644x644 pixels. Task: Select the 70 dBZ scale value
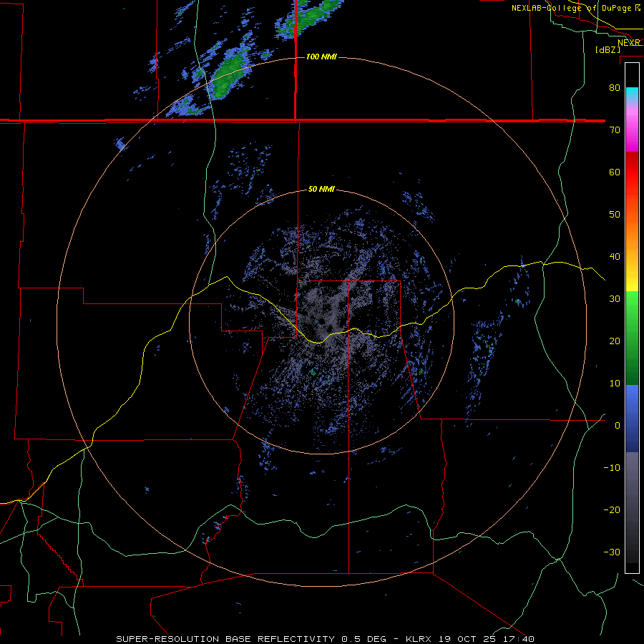615,130
